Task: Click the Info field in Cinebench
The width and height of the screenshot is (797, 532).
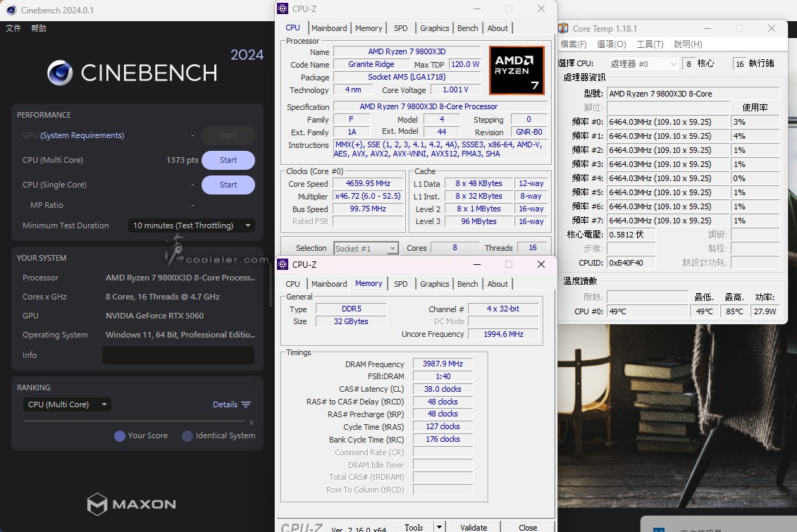Action: pos(178,355)
